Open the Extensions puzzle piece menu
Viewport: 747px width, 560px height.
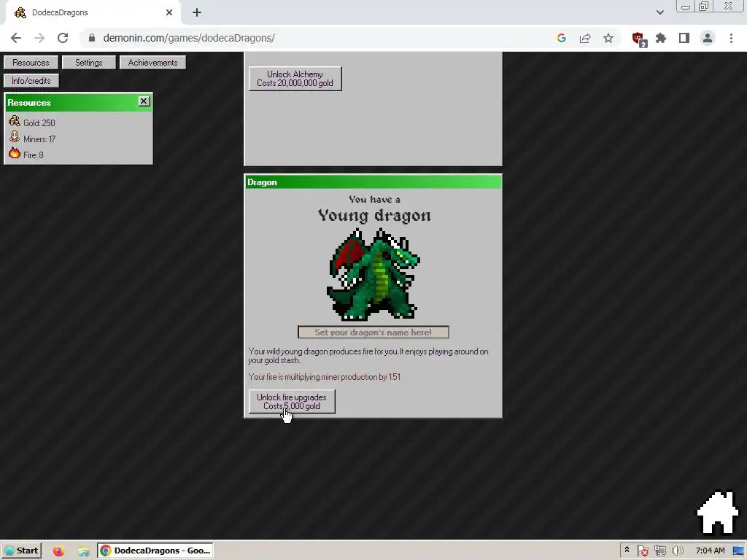[661, 38]
